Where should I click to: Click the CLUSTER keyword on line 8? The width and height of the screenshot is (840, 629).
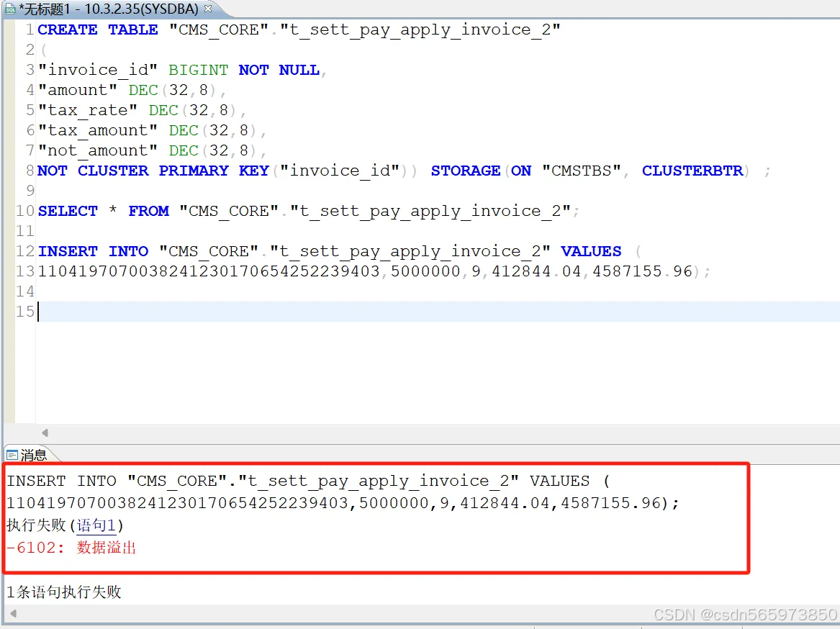tap(113, 171)
